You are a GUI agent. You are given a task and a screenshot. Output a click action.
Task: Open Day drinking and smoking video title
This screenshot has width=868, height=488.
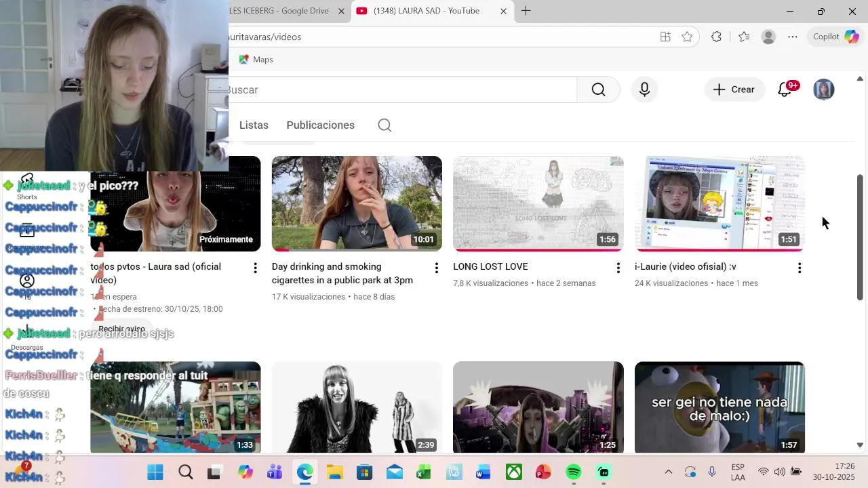point(342,273)
